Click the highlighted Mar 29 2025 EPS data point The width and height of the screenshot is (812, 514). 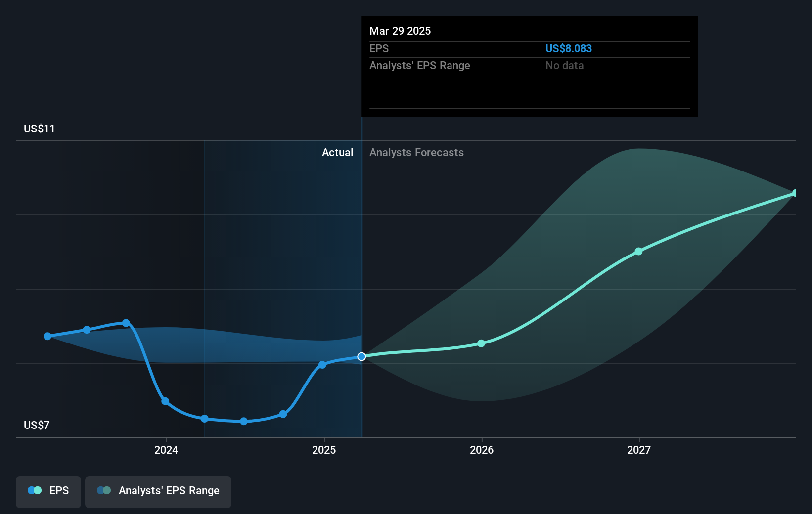click(361, 356)
